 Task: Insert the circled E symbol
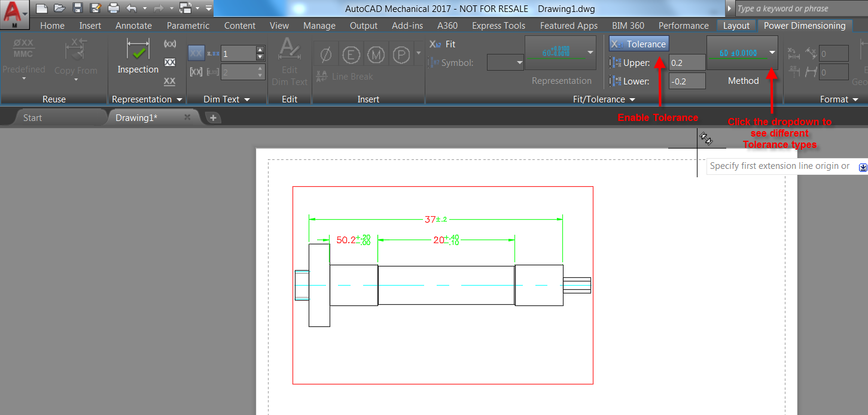point(351,55)
